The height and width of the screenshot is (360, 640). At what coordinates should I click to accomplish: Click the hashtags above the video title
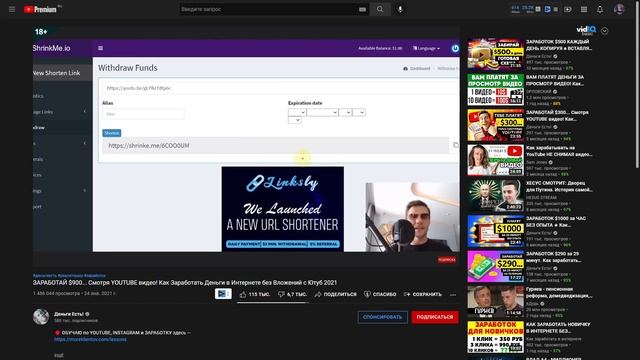click(x=69, y=276)
